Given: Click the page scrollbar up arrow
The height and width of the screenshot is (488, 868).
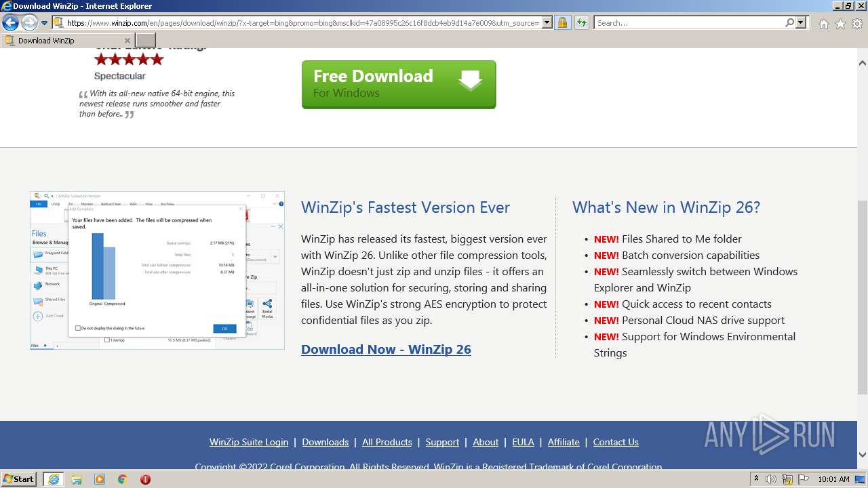Looking at the screenshot, I should click(863, 63).
